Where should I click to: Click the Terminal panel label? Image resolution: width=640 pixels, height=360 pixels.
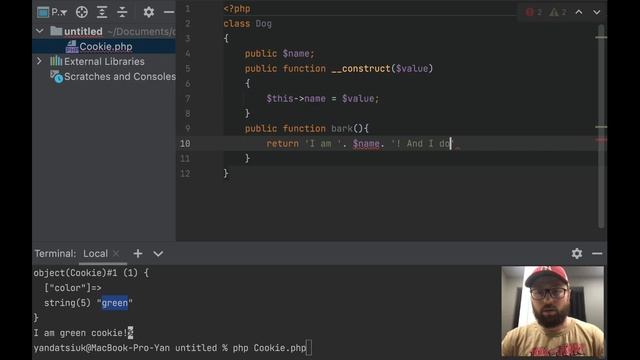55,253
